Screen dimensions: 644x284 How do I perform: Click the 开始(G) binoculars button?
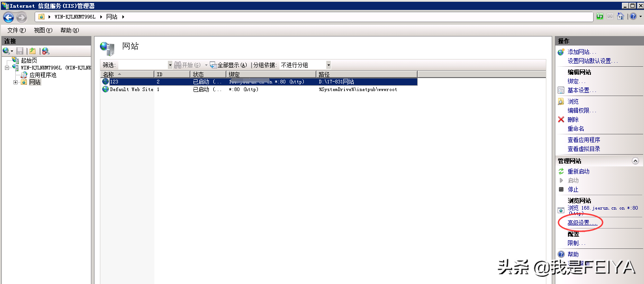coord(188,65)
